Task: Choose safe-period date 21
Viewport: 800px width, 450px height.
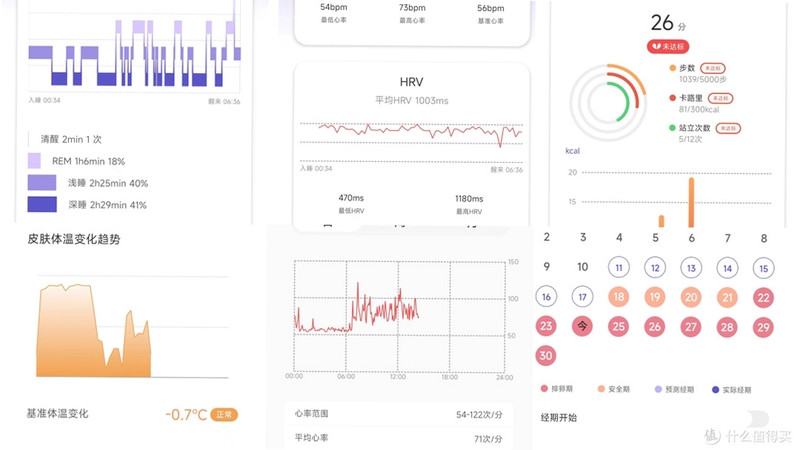Action: click(x=727, y=297)
